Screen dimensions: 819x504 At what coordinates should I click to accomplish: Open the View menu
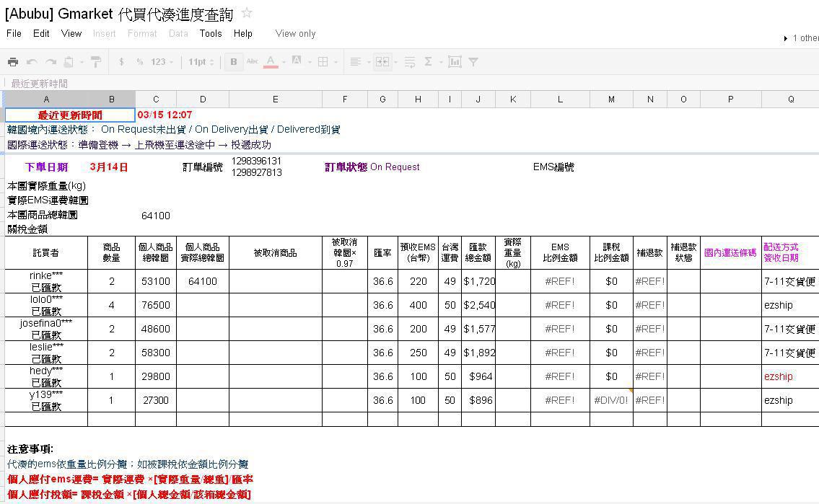71,33
